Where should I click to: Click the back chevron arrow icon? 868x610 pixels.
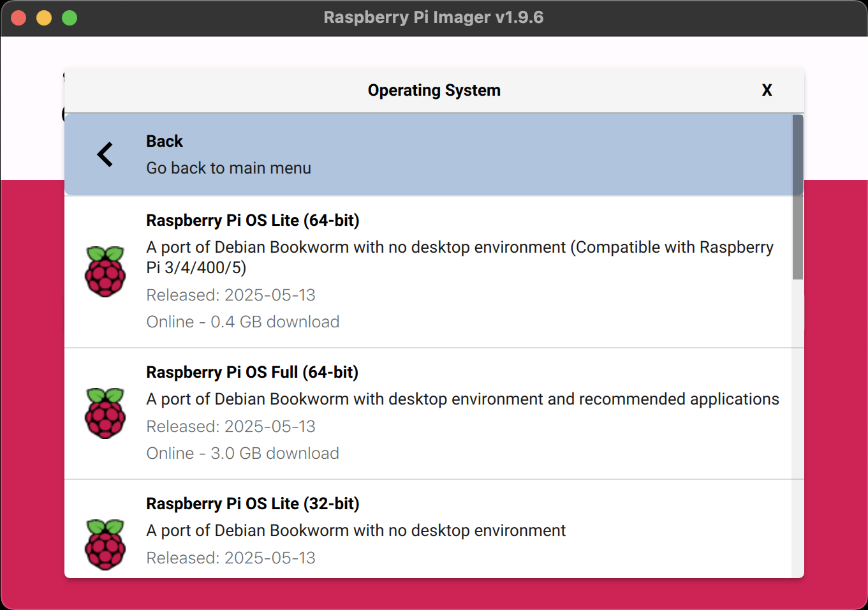[x=105, y=154]
